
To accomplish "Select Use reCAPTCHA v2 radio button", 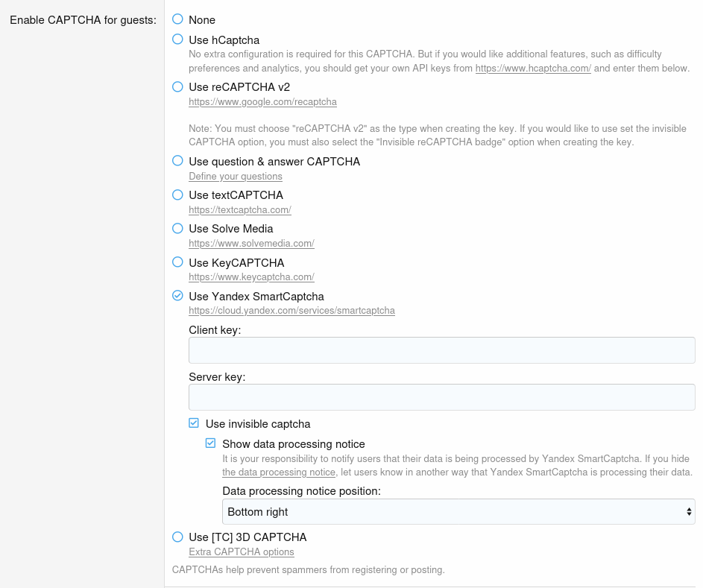I will click(177, 86).
